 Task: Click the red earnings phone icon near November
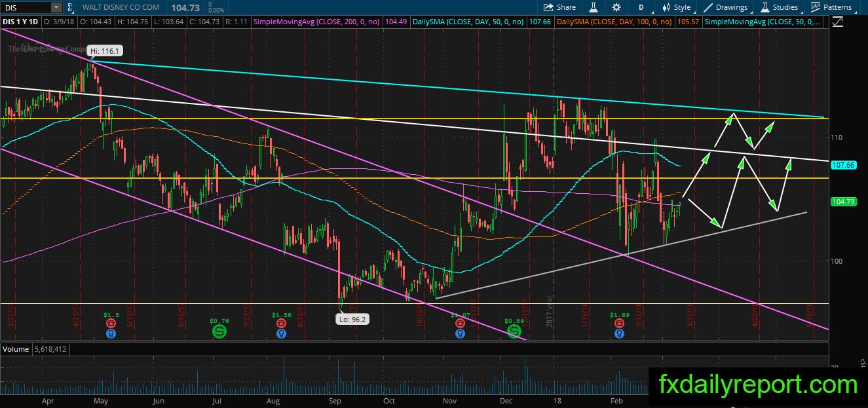461,324
